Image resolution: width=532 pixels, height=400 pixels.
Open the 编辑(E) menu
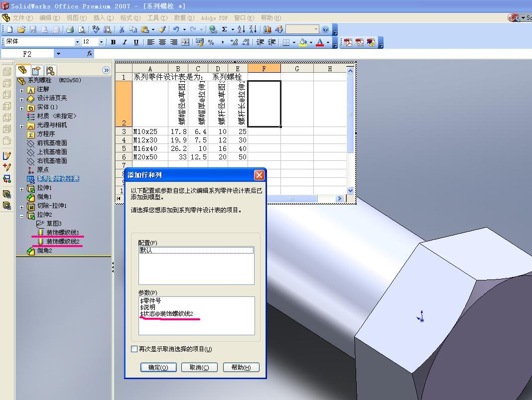[49, 17]
